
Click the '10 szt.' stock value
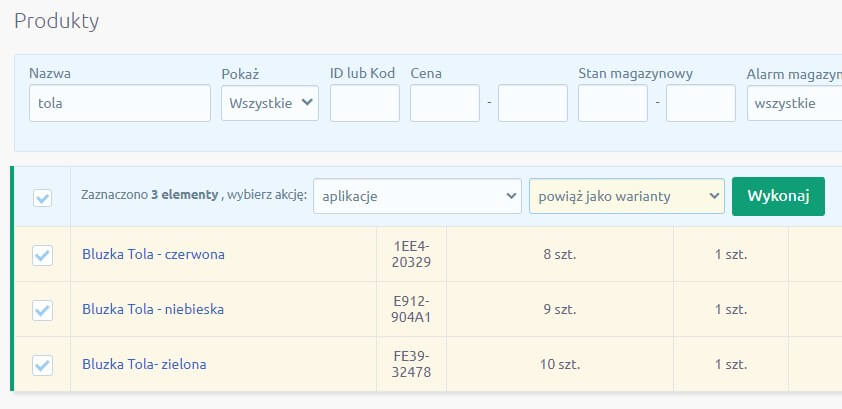coord(560,365)
